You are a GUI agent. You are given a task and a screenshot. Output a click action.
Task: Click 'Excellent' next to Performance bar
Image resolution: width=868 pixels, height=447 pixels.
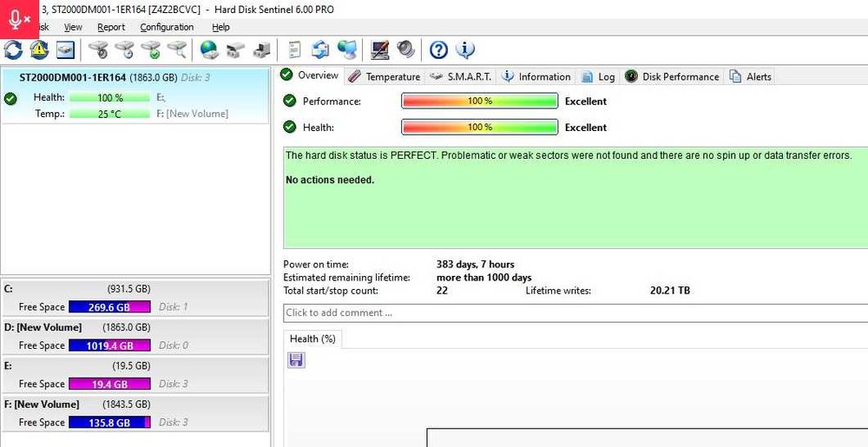point(586,102)
